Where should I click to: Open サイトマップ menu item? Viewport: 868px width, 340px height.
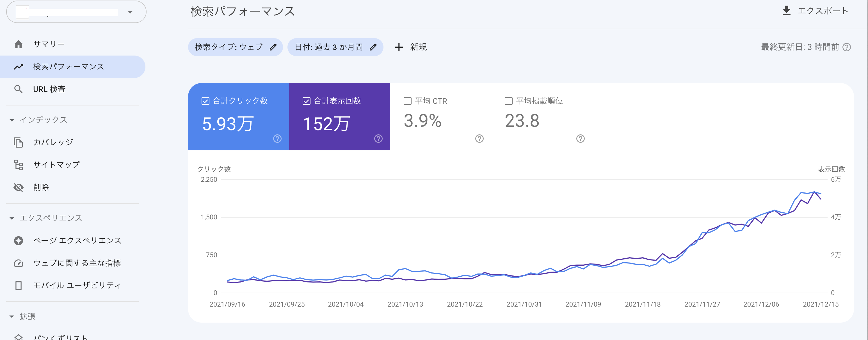[x=56, y=165]
